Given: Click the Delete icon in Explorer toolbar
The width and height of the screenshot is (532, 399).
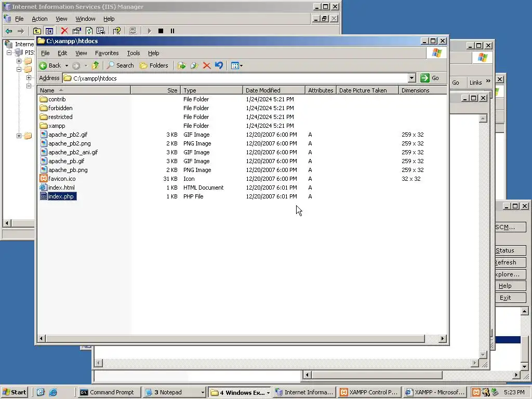Looking at the screenshot, I should coord(207,65).
